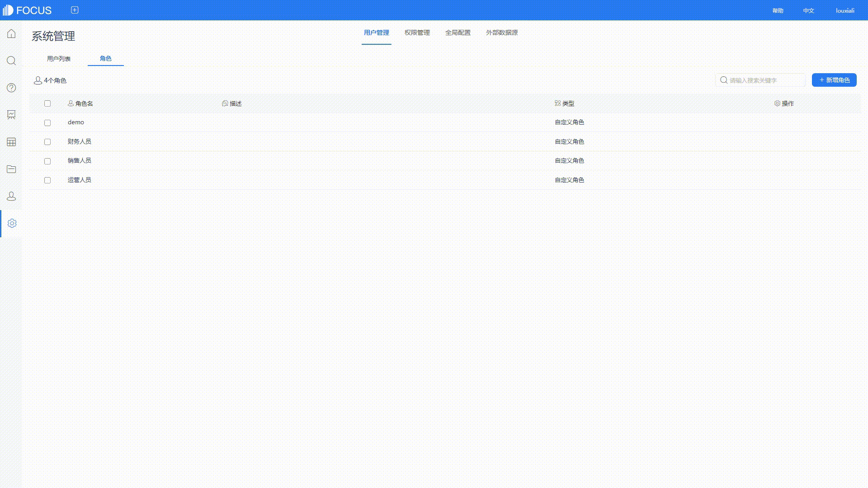Click the 新增角色 button

coord(834,80)
